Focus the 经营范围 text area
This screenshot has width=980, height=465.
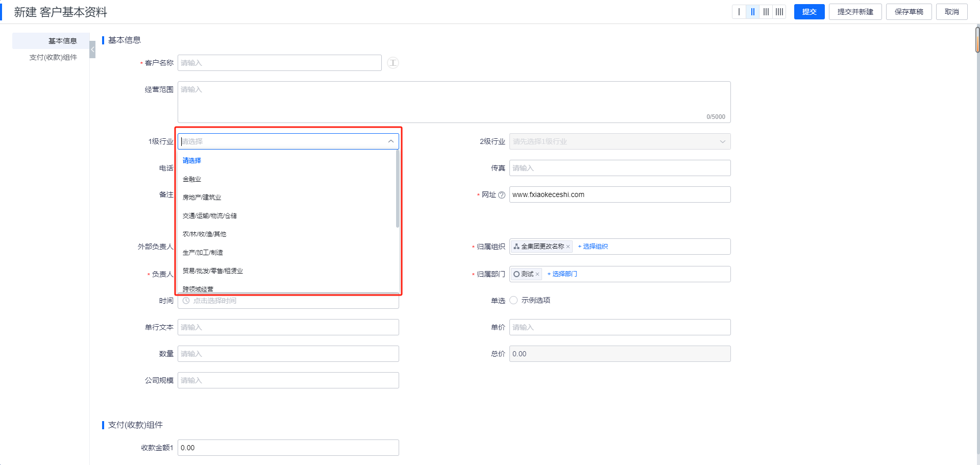[454, 102]
